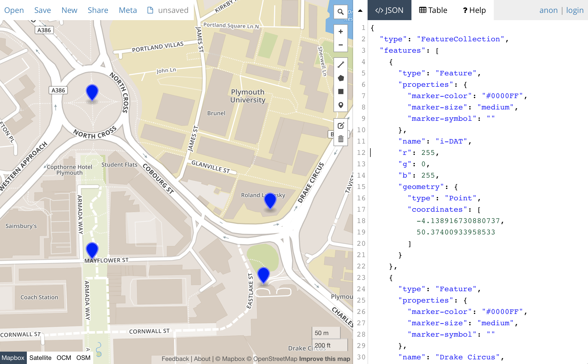This screenshot has height=364, width=588.
Task: Switch base layer to Satellite
Action: [x=40, y=358]
